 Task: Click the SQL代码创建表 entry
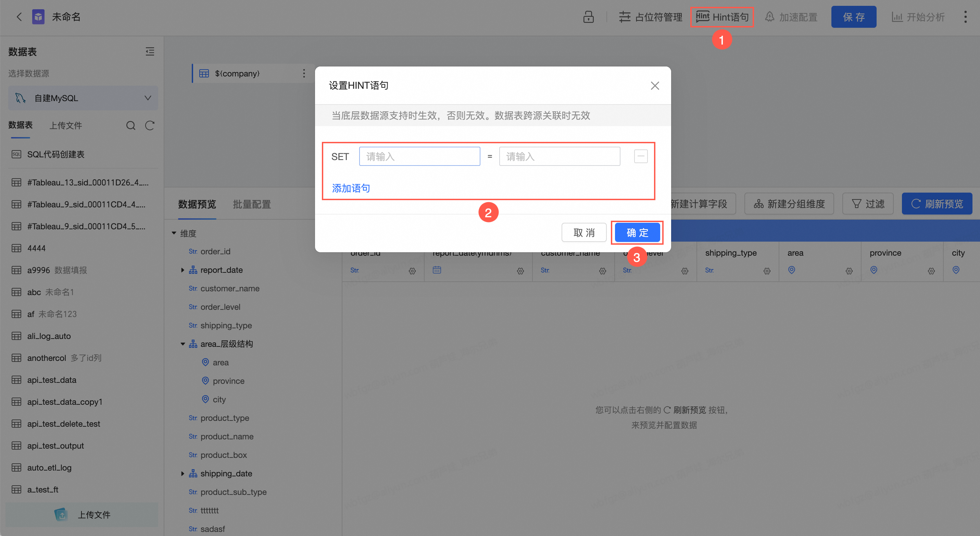click(55, 154)
